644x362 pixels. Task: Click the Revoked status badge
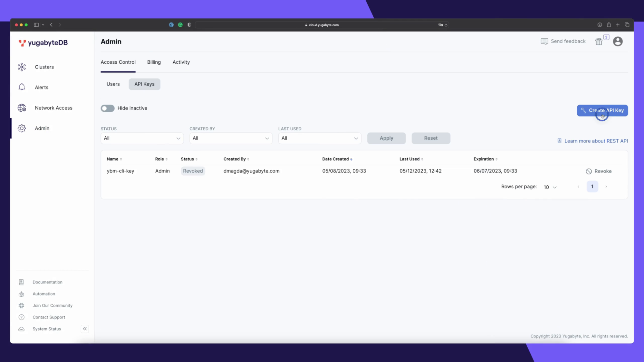[x=193, y=171]
